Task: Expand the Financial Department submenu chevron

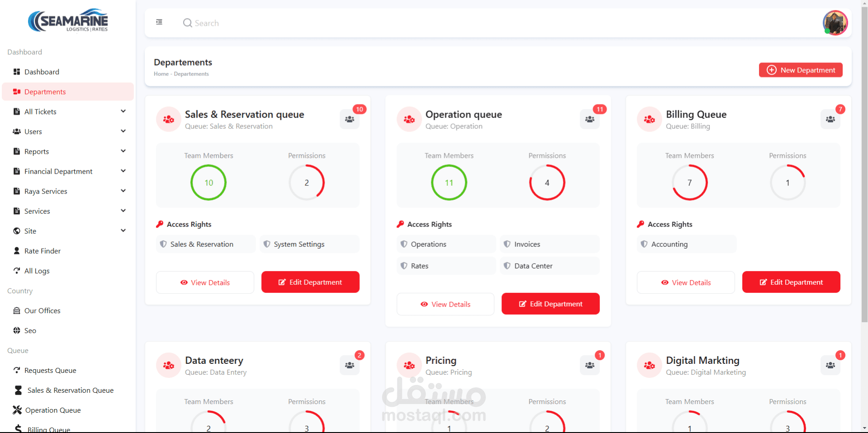Action: pos(123,171)
